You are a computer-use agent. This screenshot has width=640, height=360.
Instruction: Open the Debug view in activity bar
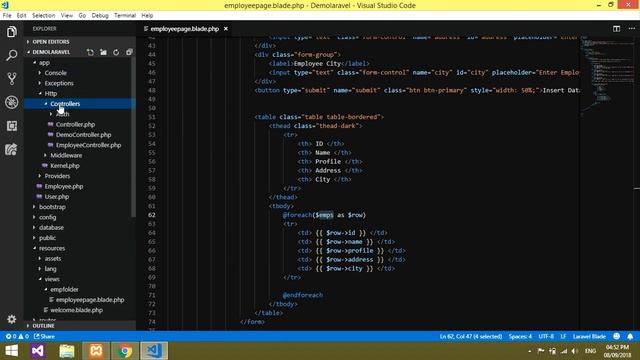point(11,102)
